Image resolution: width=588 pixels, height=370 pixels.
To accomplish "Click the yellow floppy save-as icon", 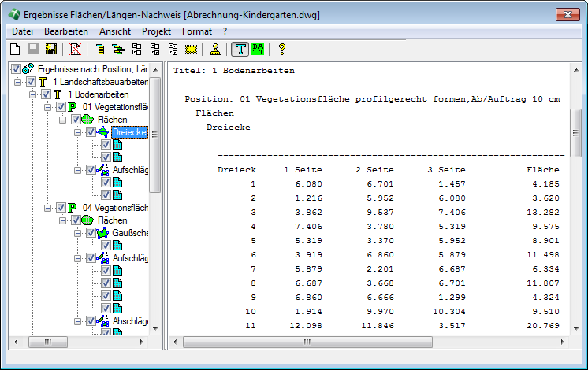I will [x=51, y=50].
